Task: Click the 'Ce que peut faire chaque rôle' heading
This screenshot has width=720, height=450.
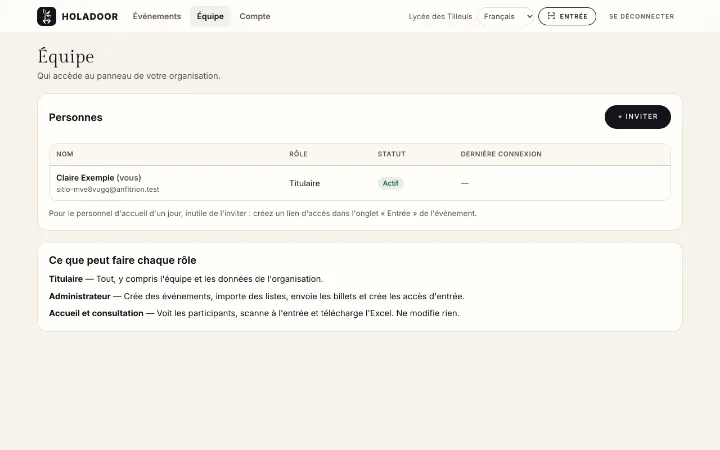Action: click(x=123, y=260)
